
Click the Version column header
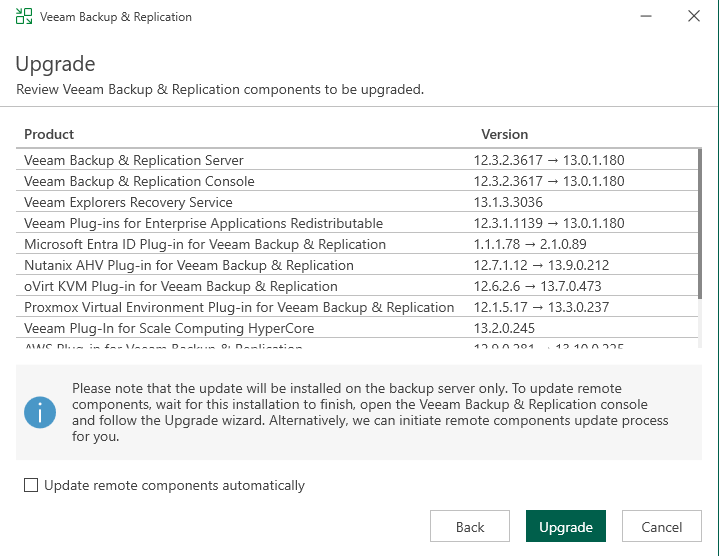click(505, 134)
